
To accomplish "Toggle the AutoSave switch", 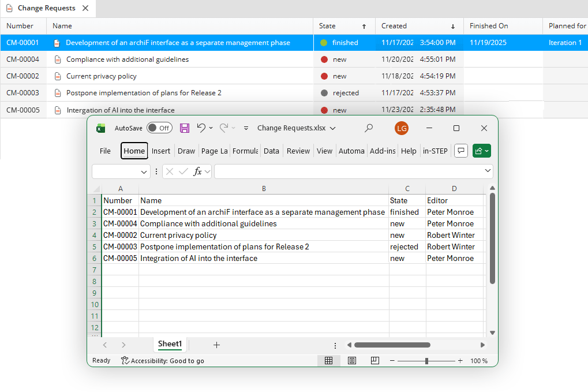I will click(x=159, y=128).
